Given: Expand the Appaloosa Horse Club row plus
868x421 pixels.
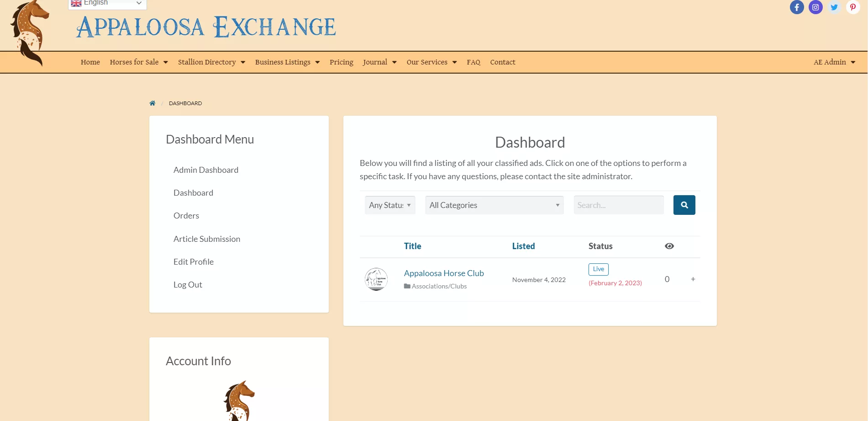Looking at the screenshot, I should click(693, 279).
